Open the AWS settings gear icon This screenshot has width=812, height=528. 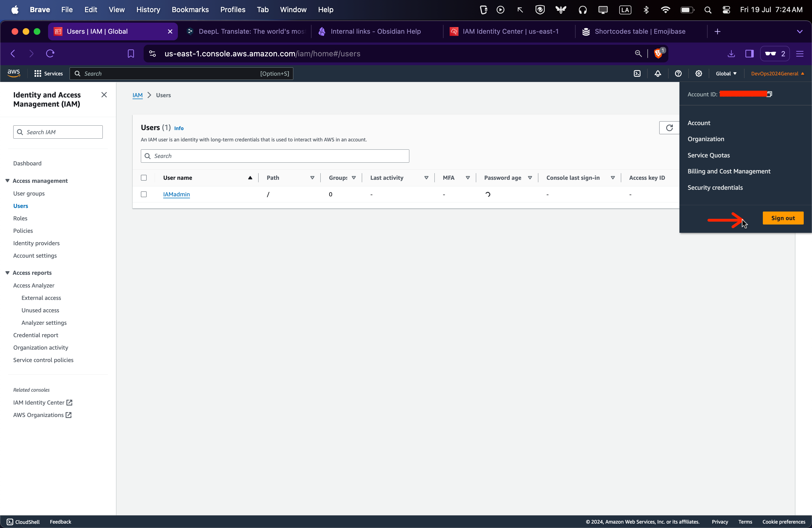click(698, 74)
